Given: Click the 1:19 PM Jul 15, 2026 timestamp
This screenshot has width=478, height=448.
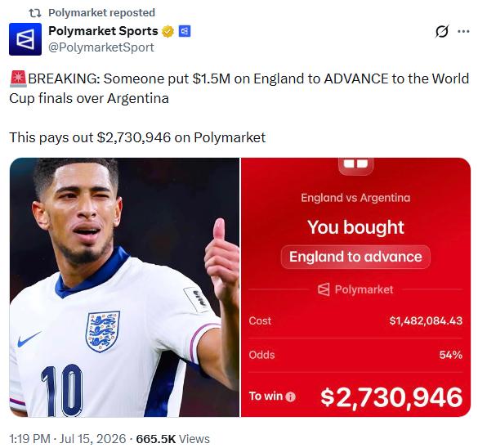Looking at the screenshot, I should tap(67, 439).
